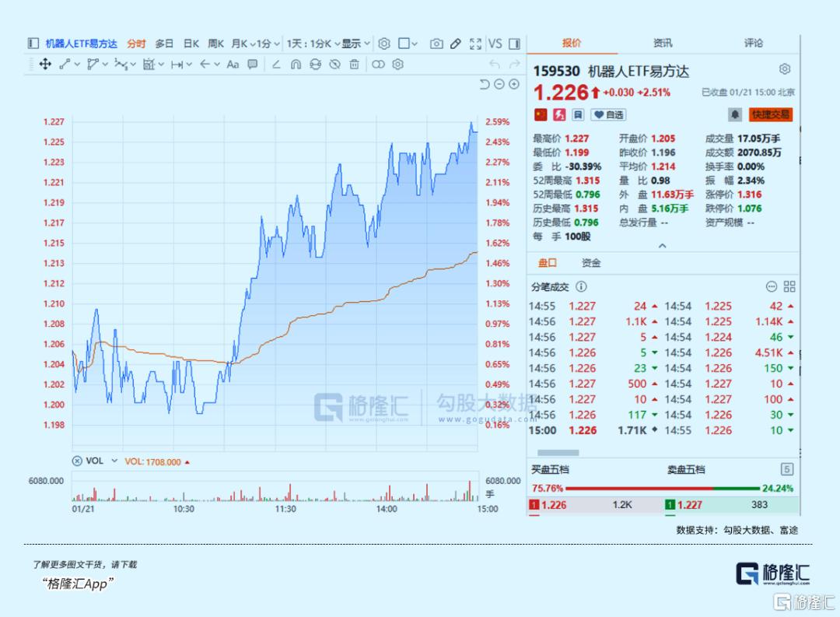840x617 pixels.
Task: Show info for 分笔成交
Action: (581, 287)
